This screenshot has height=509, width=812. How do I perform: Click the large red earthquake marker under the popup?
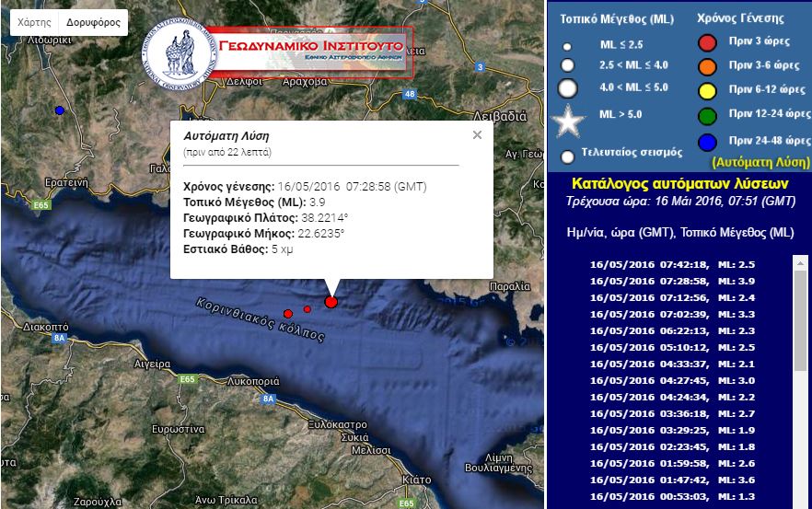[331, 301]
